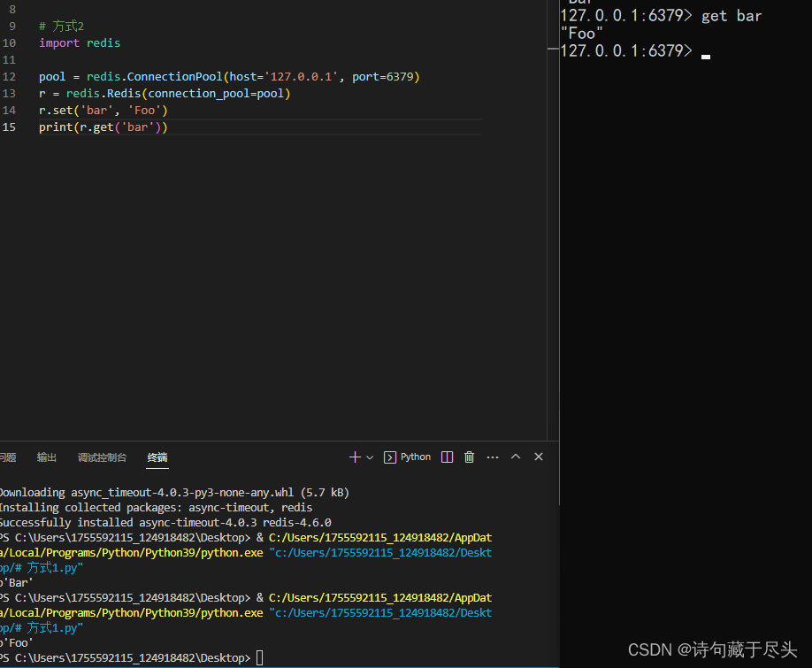
Task: Click the Successfully installed redis-4.6.0 line
Action: click(165, 523)
